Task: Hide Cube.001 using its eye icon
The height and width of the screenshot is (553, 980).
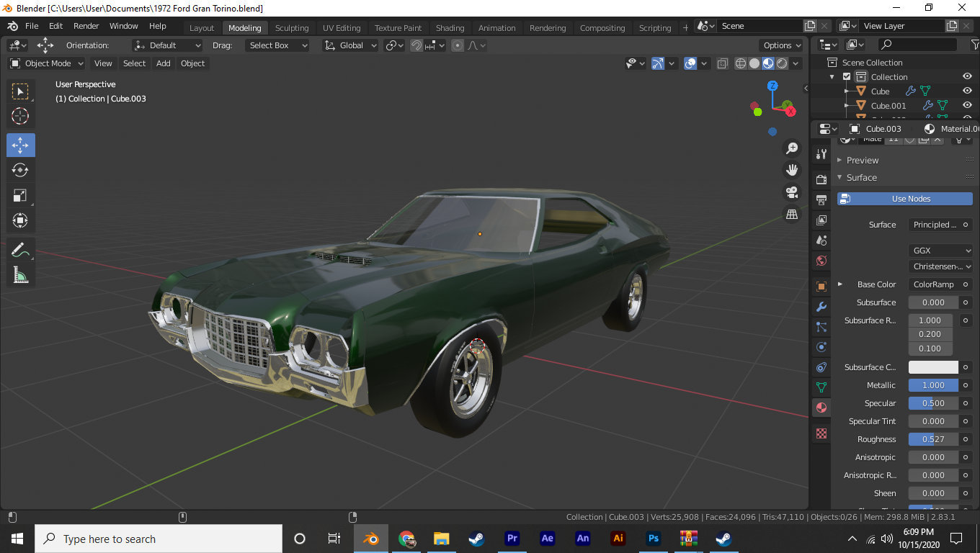Action: click(967, 106)
